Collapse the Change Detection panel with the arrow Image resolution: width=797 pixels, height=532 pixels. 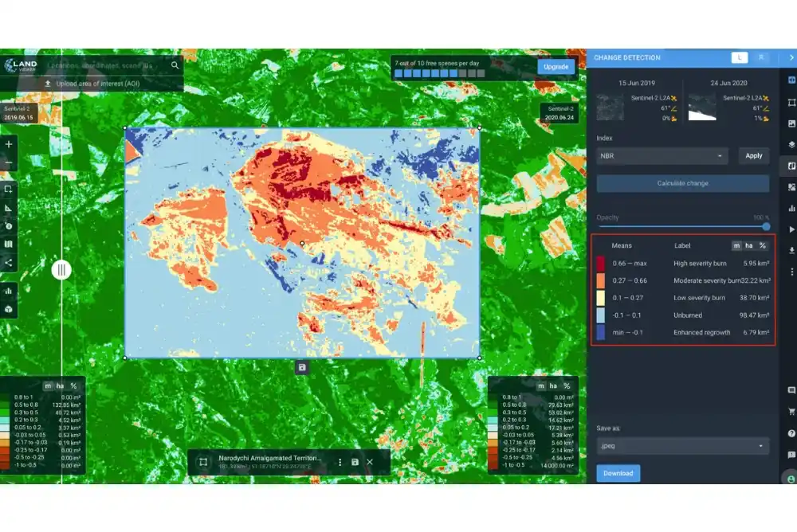(x=791, y=57)
